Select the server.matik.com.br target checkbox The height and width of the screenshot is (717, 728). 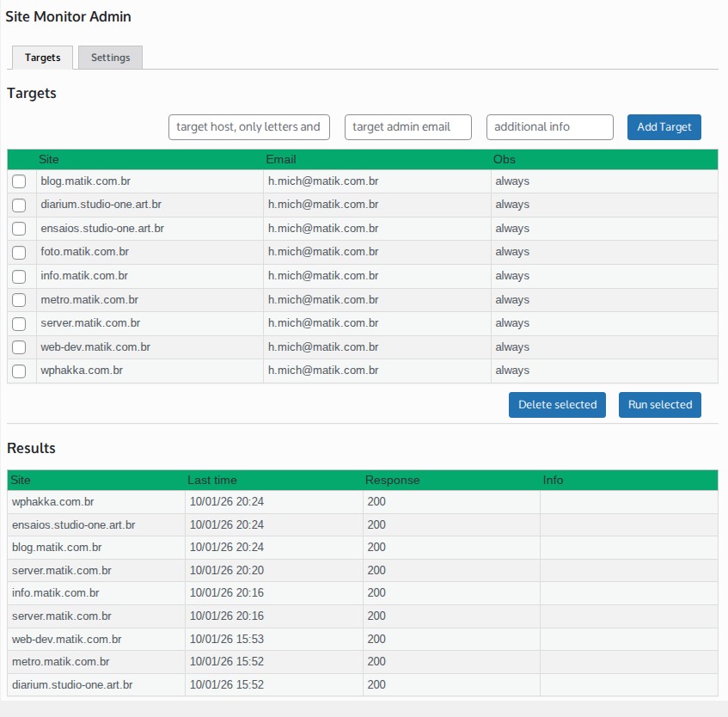(19, 323)
